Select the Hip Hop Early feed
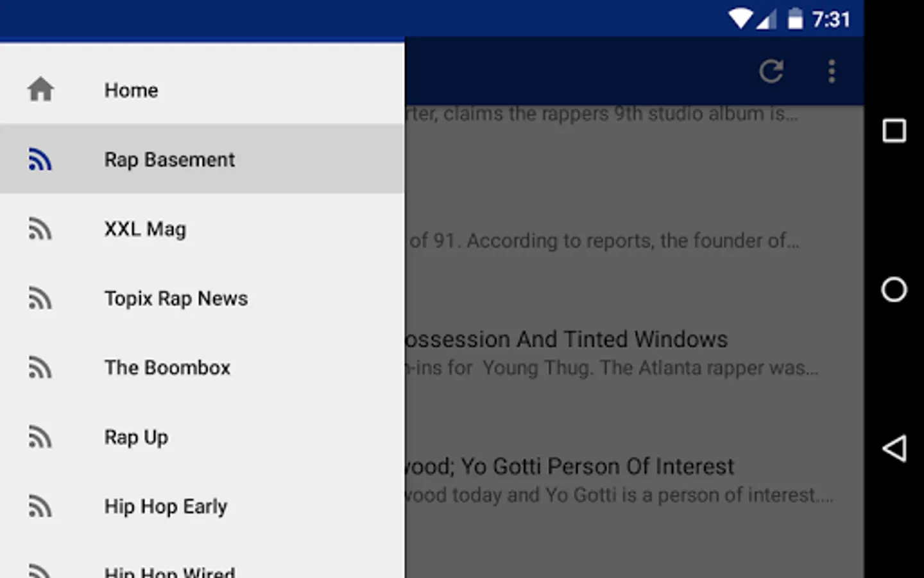This screenshot has height=578, width=924. [x=202, y=505]
